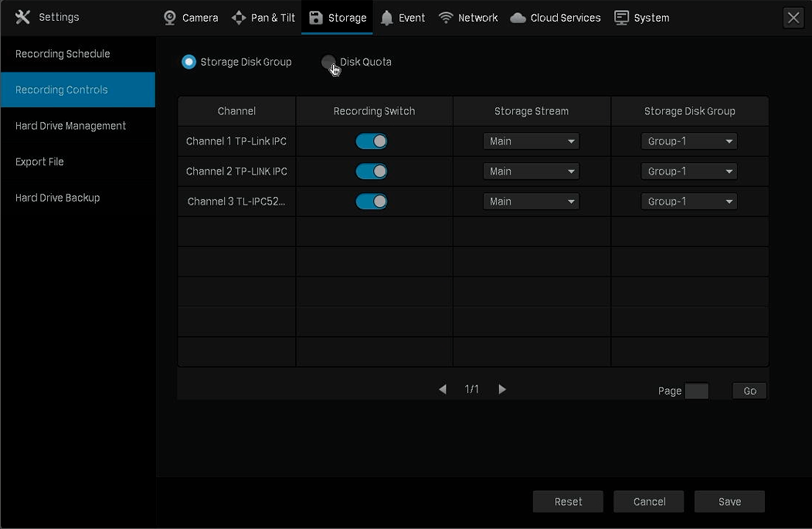The width and height of the screenshot is (812, 529).
Task: Click the Save button
Action: (729, 501)
